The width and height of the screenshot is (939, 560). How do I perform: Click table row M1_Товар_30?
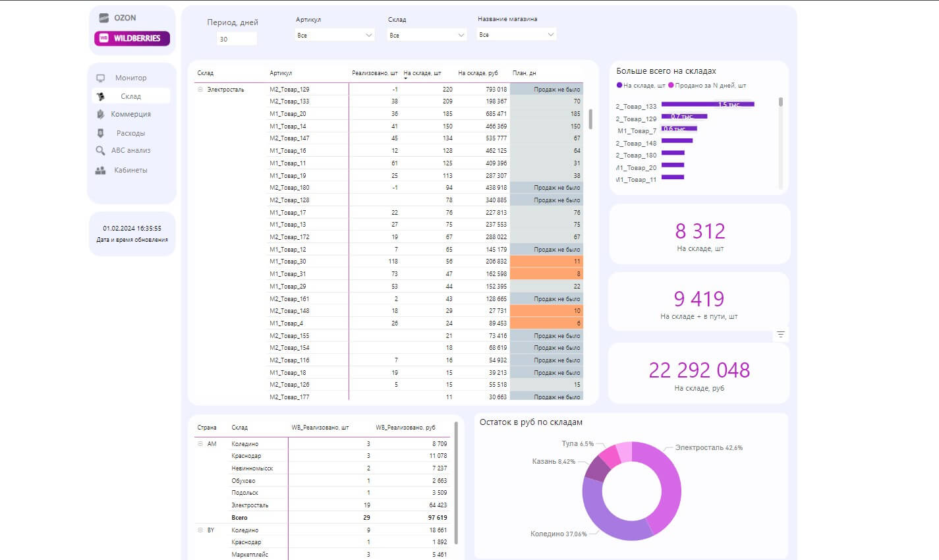(390, 262)
